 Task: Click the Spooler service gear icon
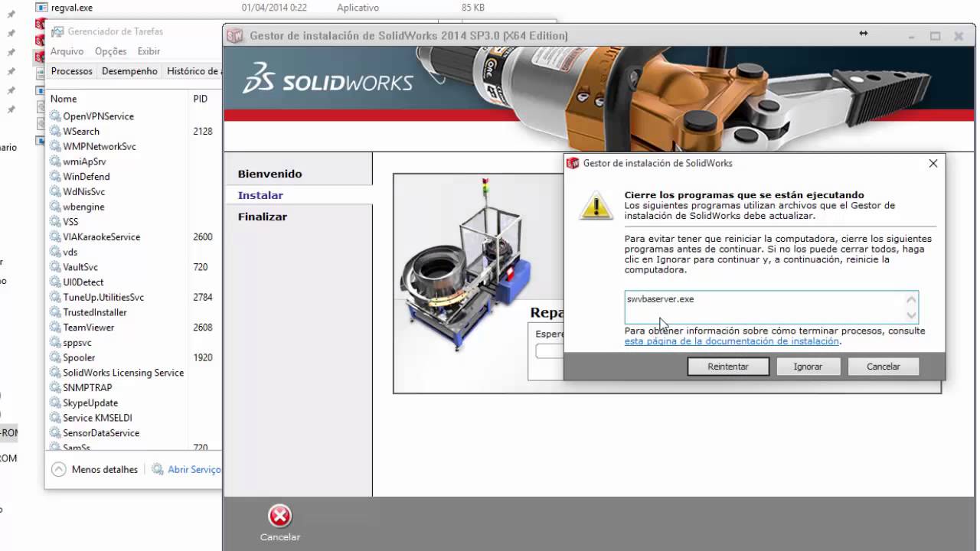[55, 357]
